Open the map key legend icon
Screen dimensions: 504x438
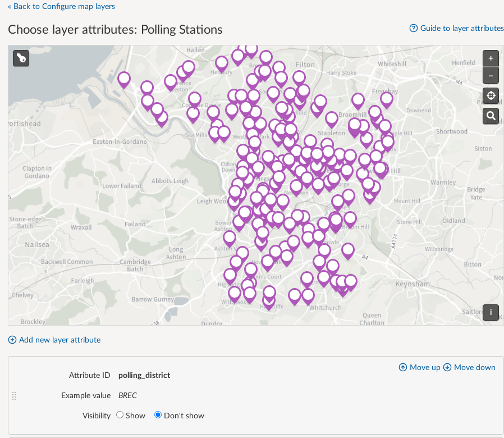coord(21,58)
